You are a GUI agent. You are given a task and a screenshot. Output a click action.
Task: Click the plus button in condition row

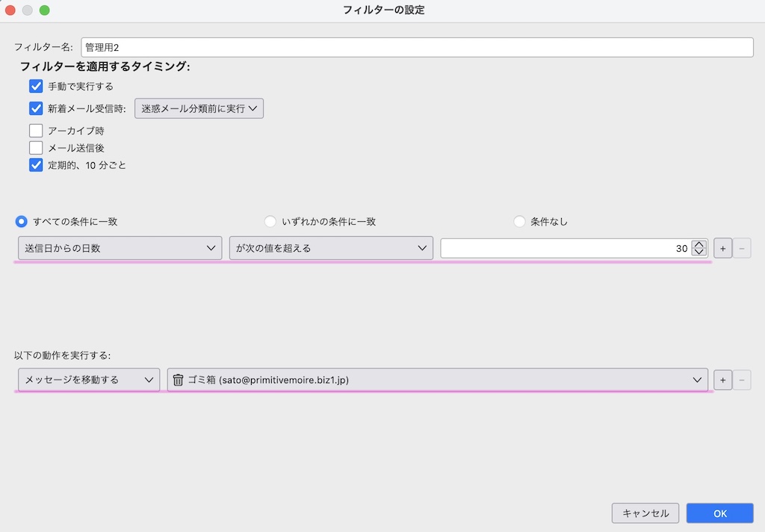pos(722,248)
